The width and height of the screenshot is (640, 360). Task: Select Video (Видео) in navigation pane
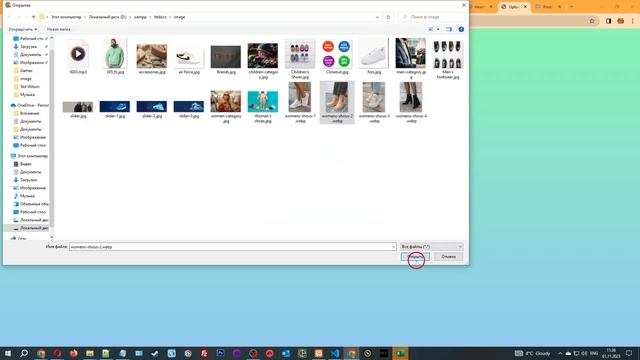click(25, 164)
